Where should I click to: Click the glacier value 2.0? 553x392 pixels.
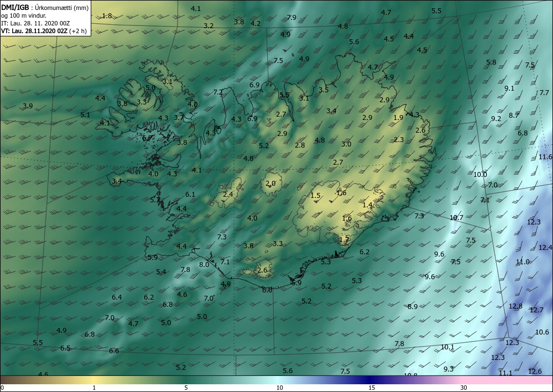(x=270, y=184)
